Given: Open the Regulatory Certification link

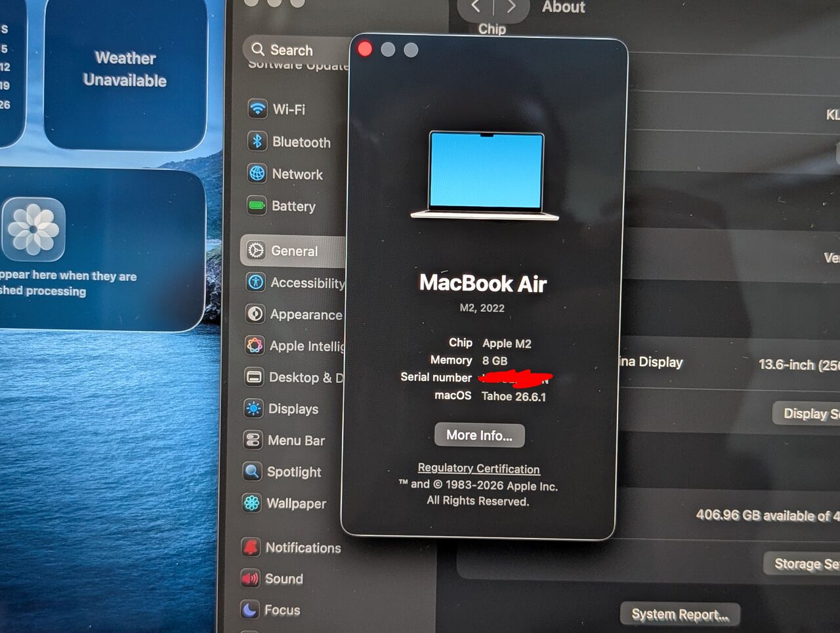Looking at the screenshot, I should [x=479, y=468].
